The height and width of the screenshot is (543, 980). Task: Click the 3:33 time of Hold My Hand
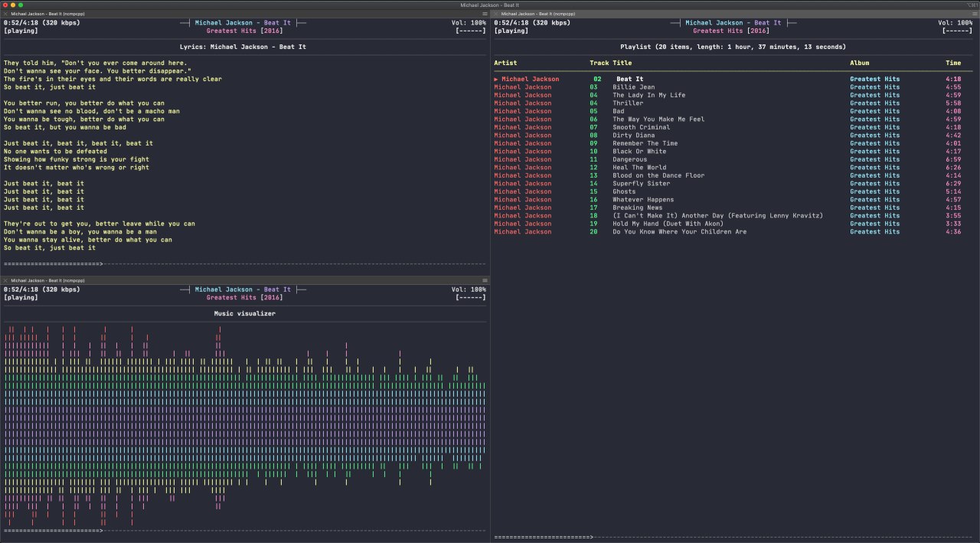click(953, 224)
